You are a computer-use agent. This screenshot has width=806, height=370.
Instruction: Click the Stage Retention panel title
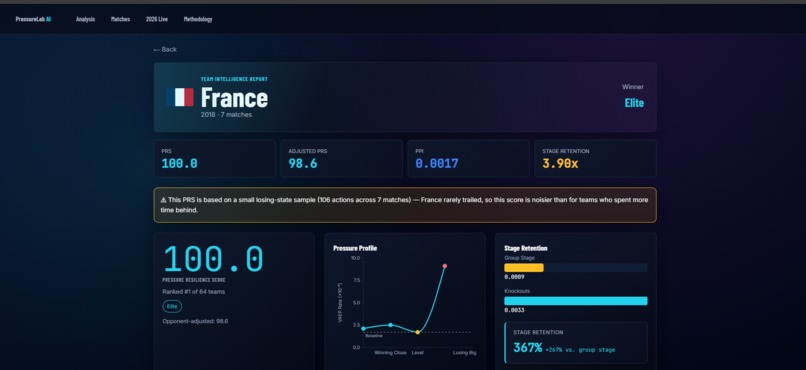[x=526, y=248]
